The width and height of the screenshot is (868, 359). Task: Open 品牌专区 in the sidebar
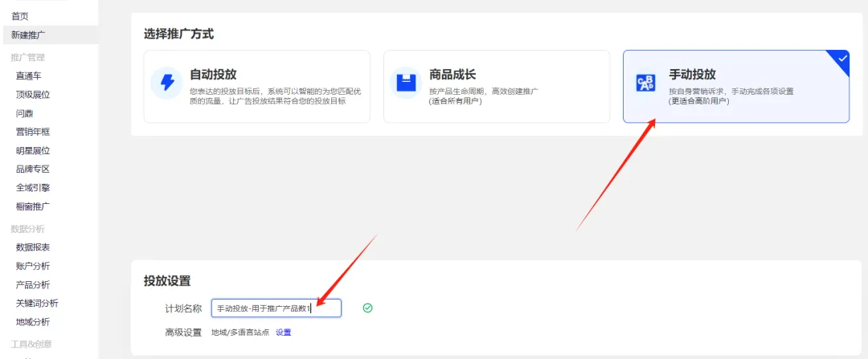[x=33, y=169]
